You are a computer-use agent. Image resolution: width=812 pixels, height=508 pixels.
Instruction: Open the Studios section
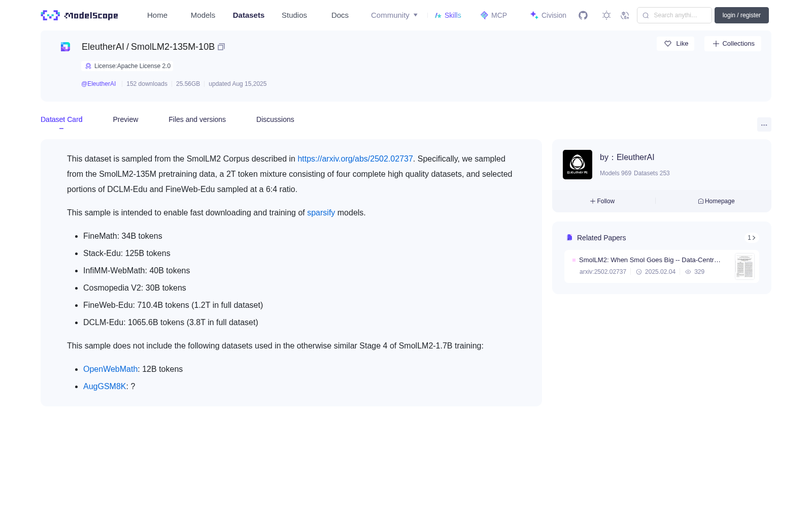(x=294, y=15)
